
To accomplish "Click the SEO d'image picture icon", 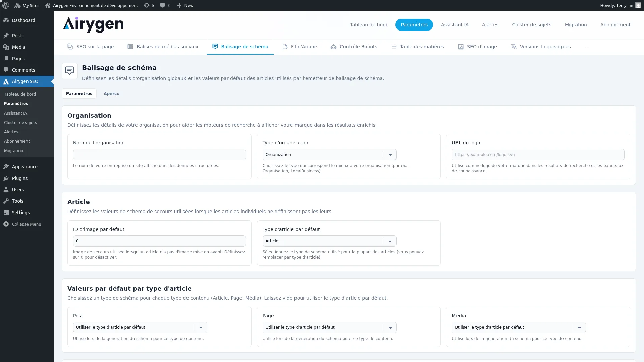I will [461, 47].
